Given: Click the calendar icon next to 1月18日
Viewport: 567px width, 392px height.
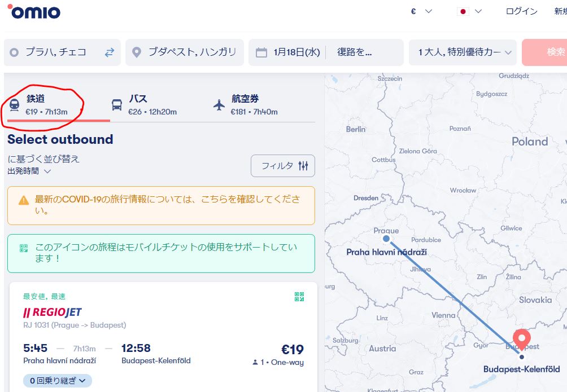Looking at the screenshot, I should [261, 52].
